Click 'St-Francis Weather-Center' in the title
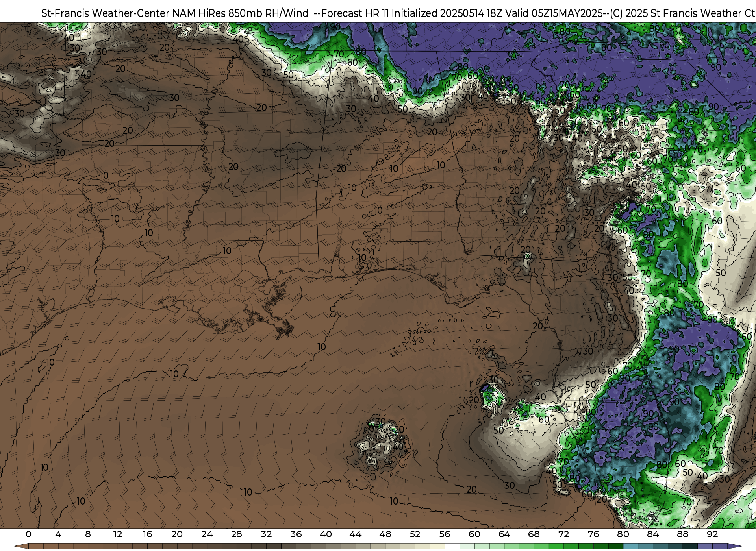 [106, 13]
